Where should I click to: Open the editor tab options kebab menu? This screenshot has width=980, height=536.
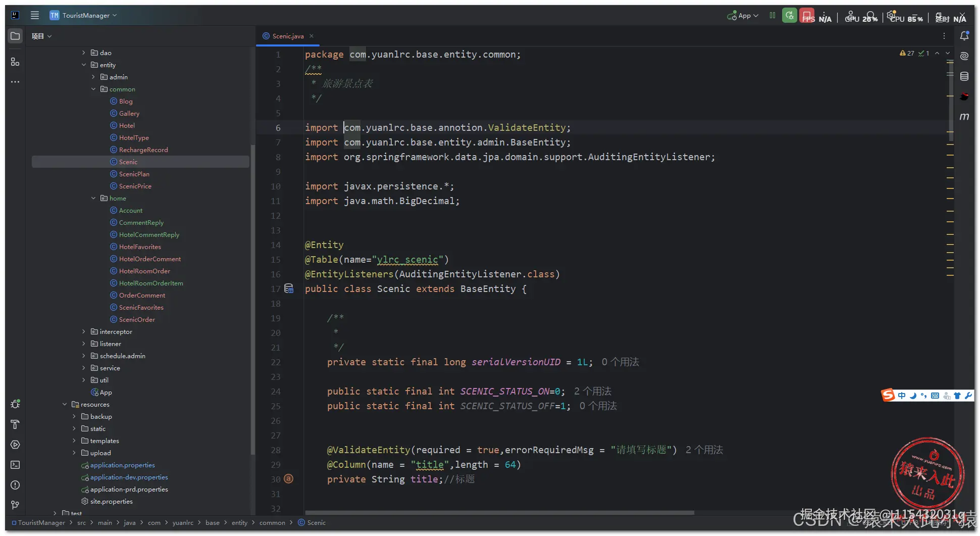(x=944, y=36)
